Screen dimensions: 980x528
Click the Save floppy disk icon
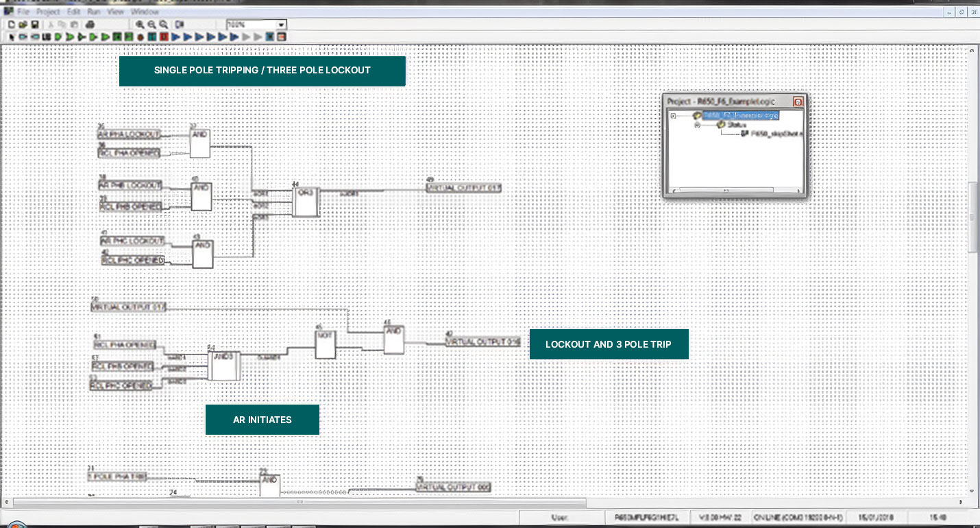[x=35, y=25]
